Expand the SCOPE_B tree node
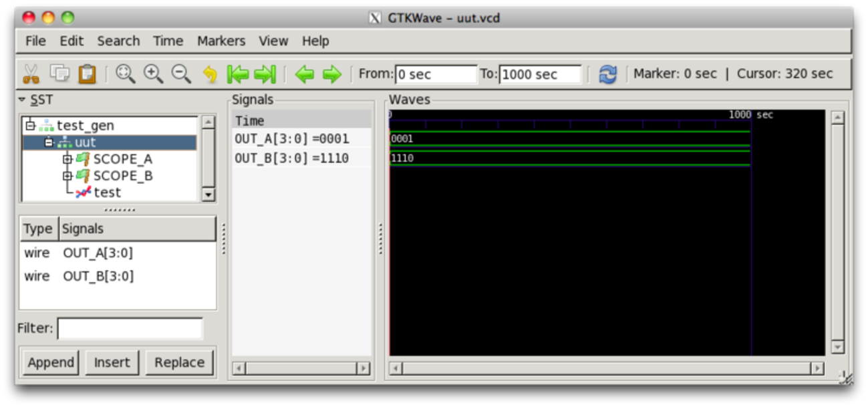This screenshot has height=407, width=868. click(67, 176)
